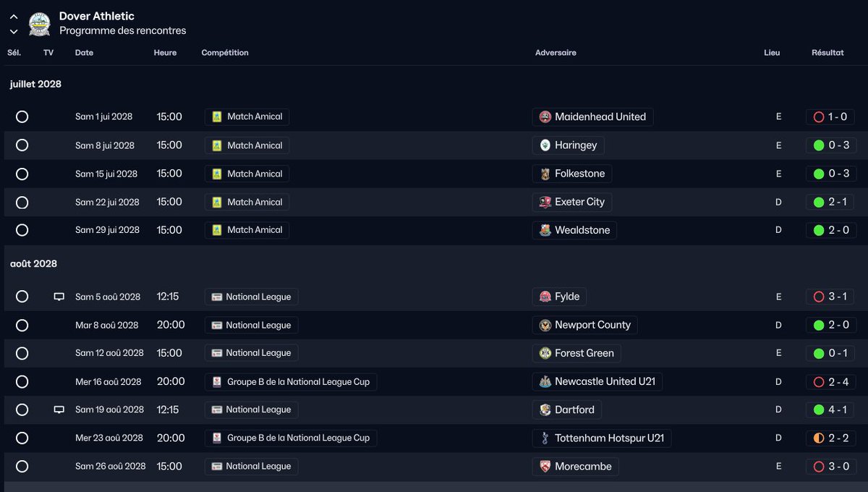The height and width of the screenshot is (492, 868).
Task: Click Haringey club badge
Action: pos(545,145)
